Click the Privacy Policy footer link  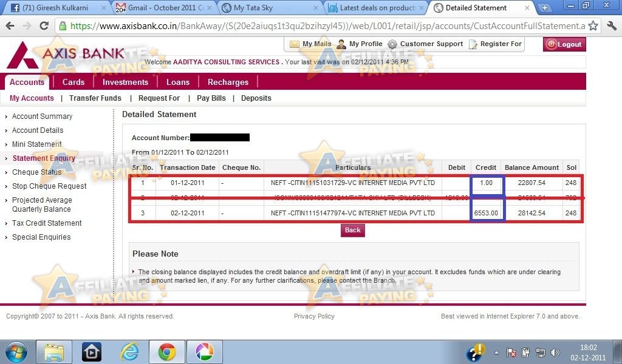pos(314,316)
